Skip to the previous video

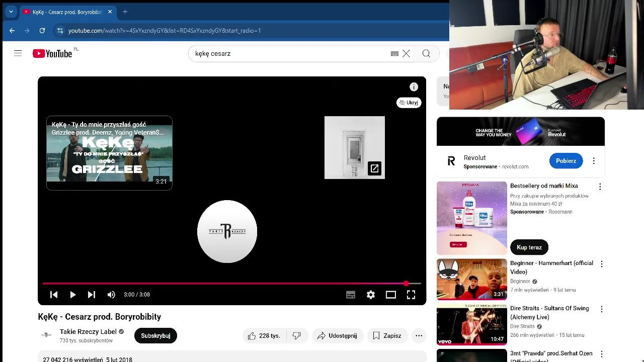54,295
